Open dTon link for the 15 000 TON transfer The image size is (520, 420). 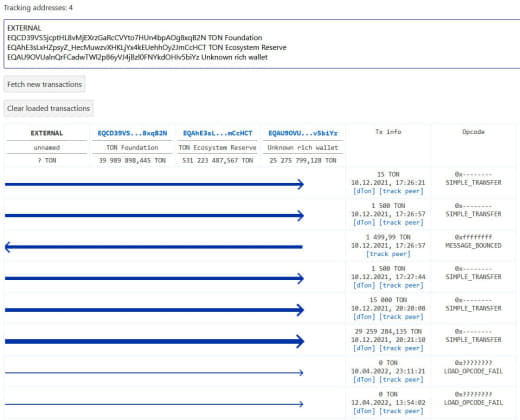pos(364,317)
